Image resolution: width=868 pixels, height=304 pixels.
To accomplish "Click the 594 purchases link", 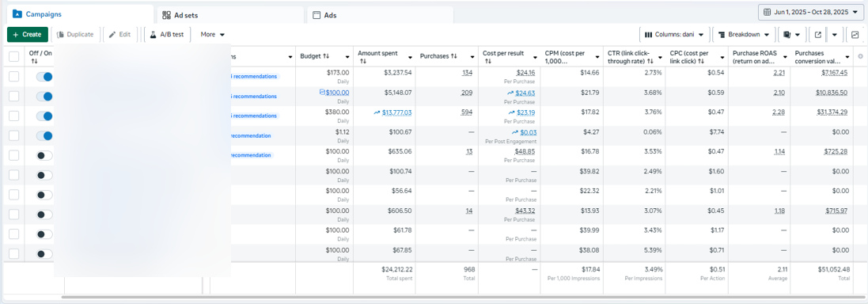I will click(x=467, y=112).
